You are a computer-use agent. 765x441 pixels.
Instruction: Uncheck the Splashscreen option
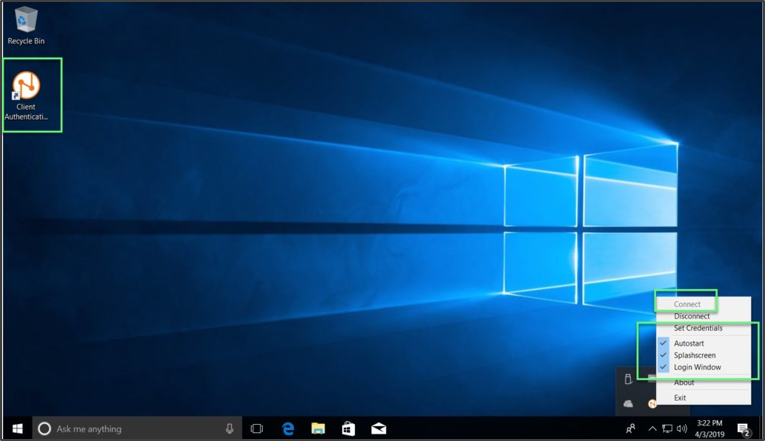[694, 355]
